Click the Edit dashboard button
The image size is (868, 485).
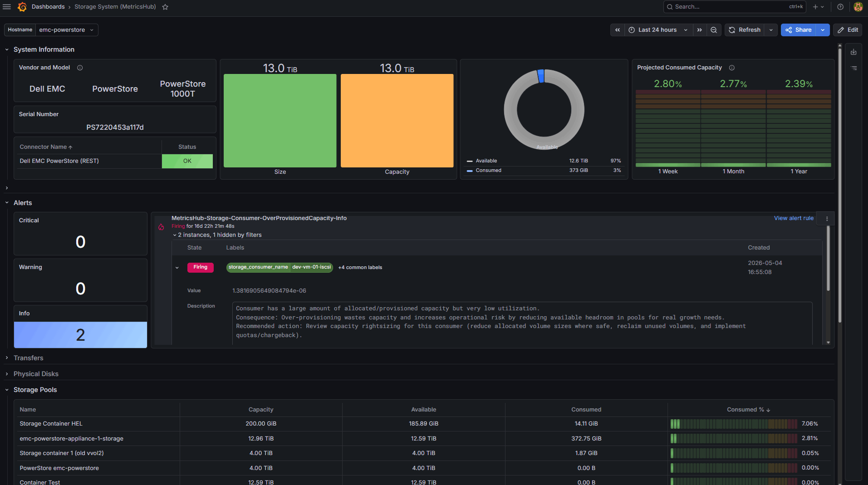848,30
